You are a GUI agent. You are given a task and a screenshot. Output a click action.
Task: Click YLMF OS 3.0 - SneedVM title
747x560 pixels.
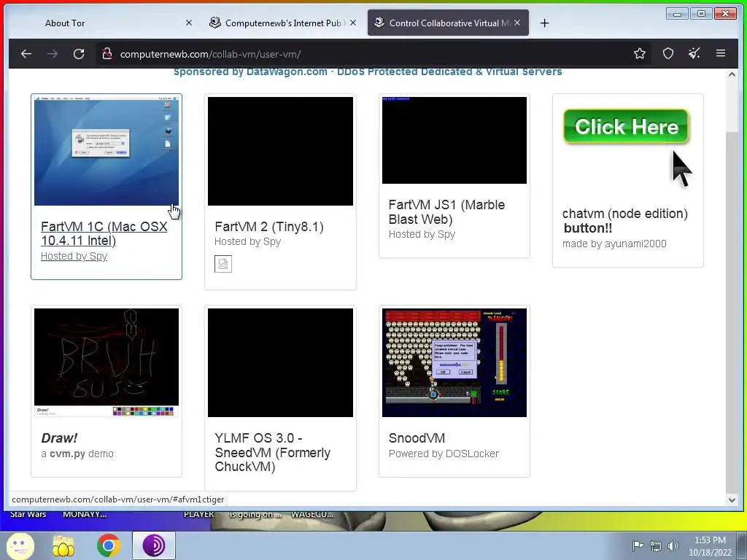(272, 452)
